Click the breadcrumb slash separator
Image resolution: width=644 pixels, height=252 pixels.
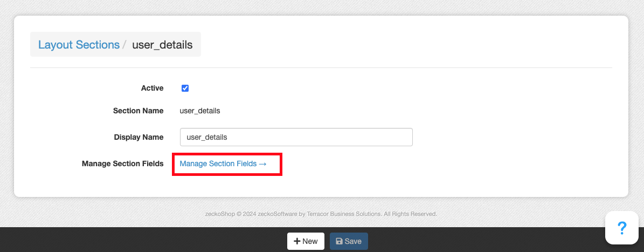124,45
